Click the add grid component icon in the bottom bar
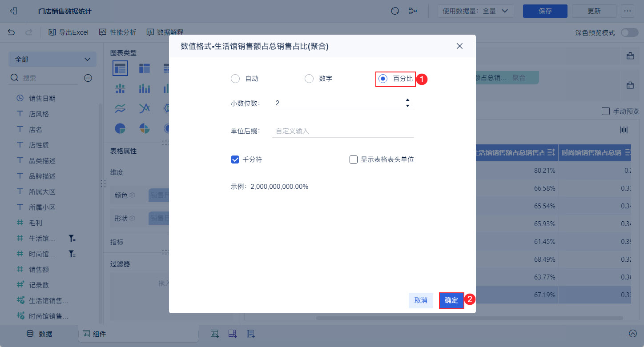Viewport: 644px width, 347px height. [233, 334]
